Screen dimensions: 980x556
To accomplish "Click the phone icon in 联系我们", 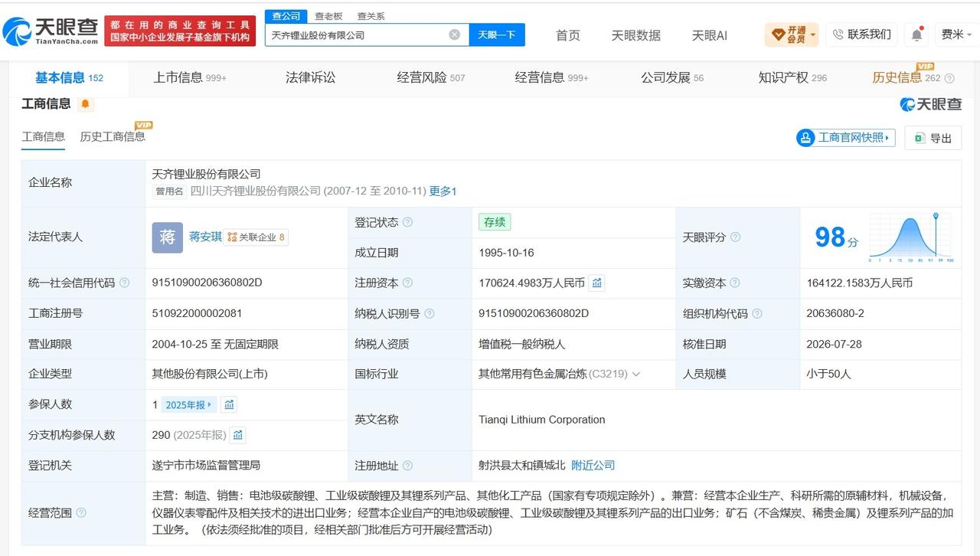I will pyautogui.click(x=838, y=34).
